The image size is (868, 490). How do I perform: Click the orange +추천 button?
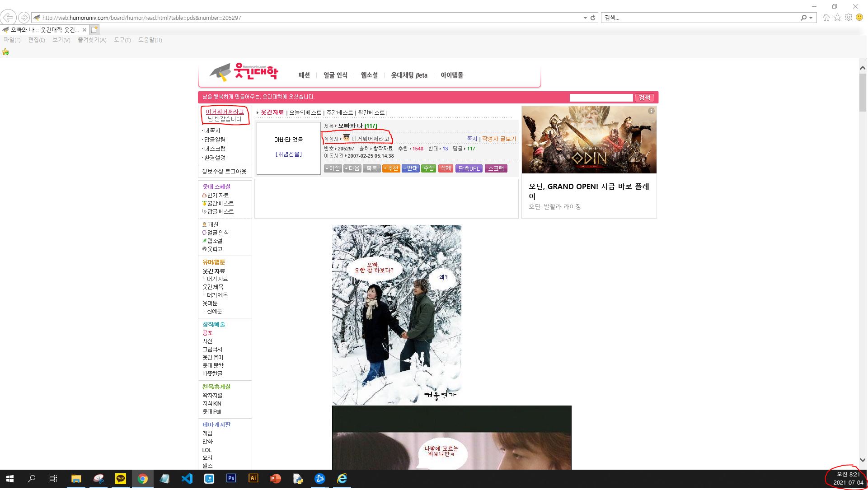pyautogui.click(x=391, y=168)
